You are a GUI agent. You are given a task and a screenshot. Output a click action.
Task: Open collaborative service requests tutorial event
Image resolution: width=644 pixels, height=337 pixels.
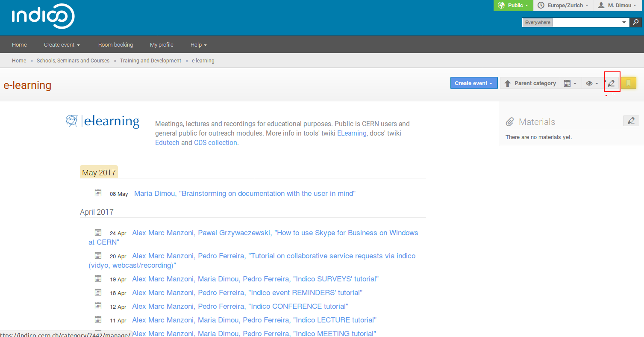click(252, 260)
